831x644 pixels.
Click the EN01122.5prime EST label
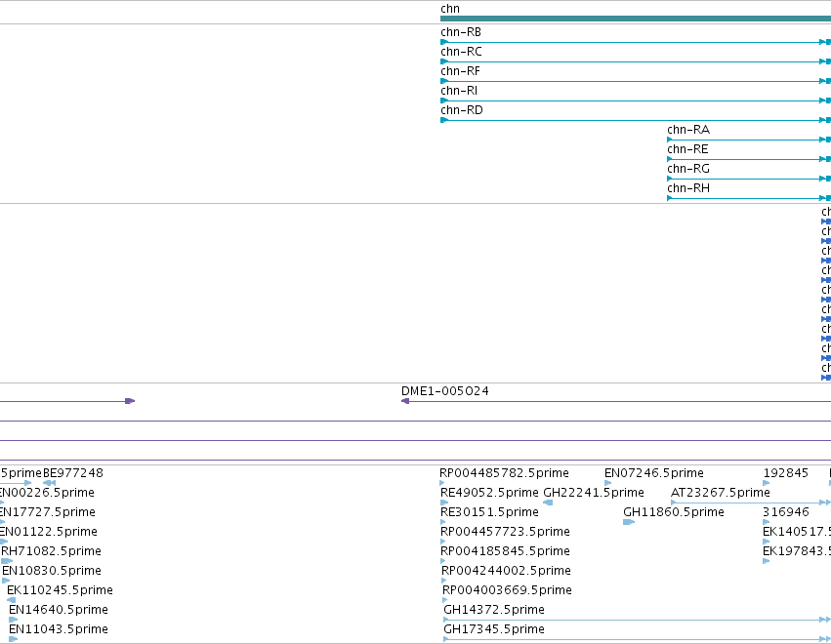[48, 532]
